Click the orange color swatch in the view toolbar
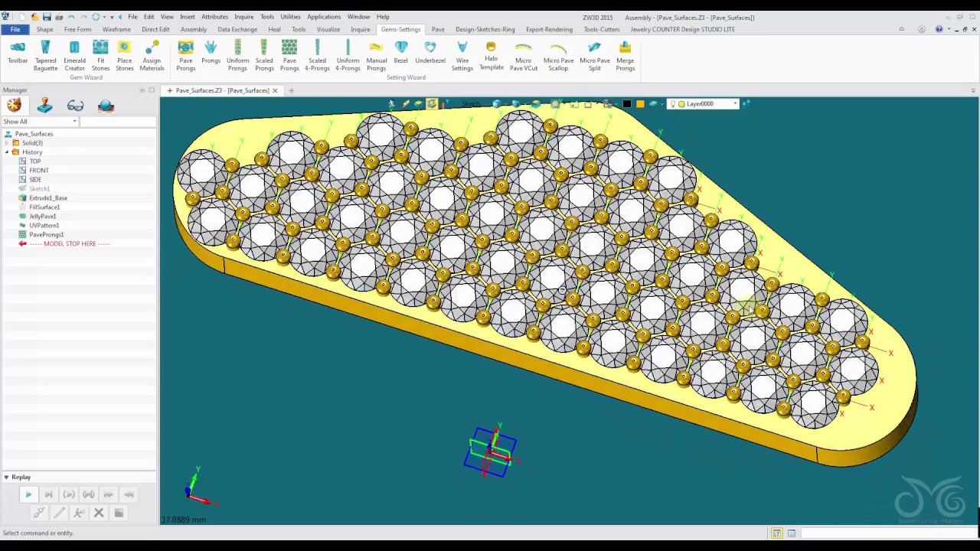 640,104
